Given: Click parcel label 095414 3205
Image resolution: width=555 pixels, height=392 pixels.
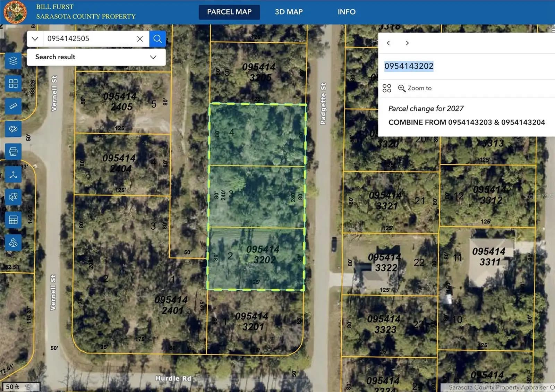Looking at the screenshot, I should (x=259, y=72).
